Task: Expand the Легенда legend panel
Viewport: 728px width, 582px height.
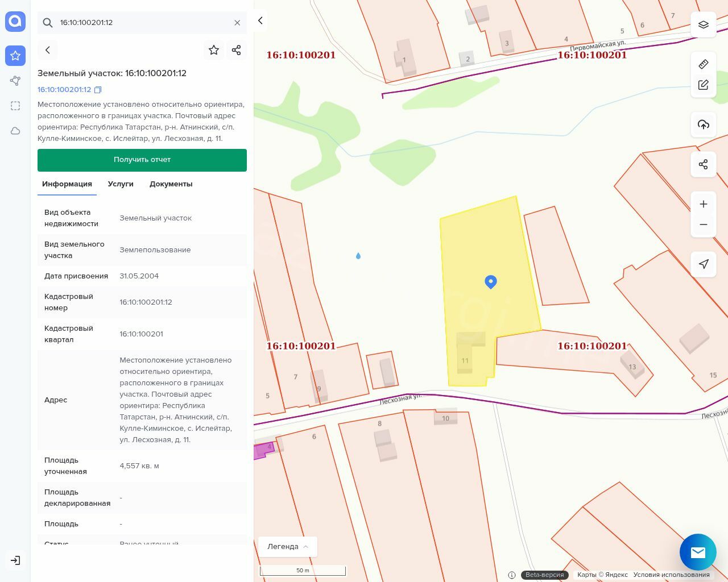Action: [287, 546]
